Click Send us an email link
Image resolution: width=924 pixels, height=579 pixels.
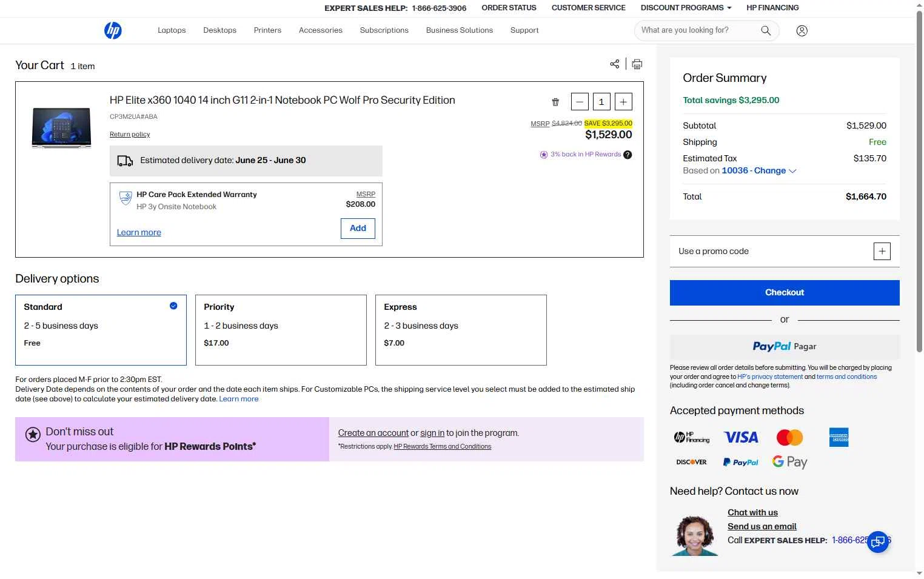[x=762, y=527]
